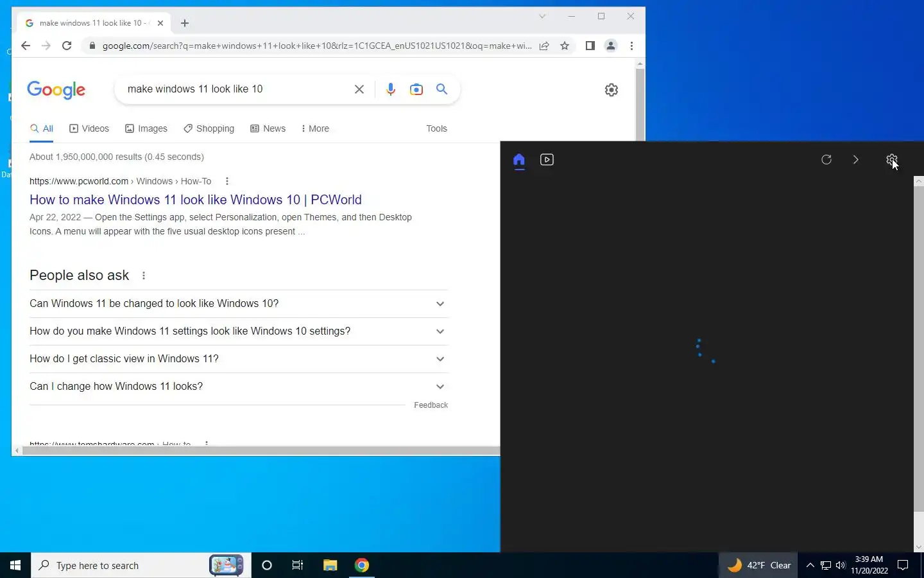
Task: View site info lock icon
Action: (x=92, y=46)
